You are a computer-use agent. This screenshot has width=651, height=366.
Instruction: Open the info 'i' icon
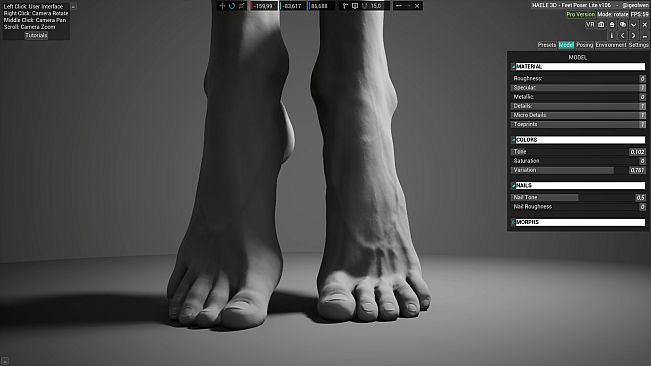612,36
